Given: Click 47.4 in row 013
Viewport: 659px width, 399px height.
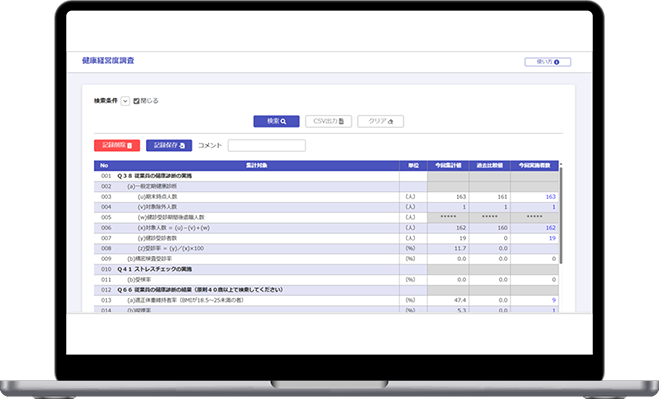Looking at the screenshot, I should pos(460,300).
